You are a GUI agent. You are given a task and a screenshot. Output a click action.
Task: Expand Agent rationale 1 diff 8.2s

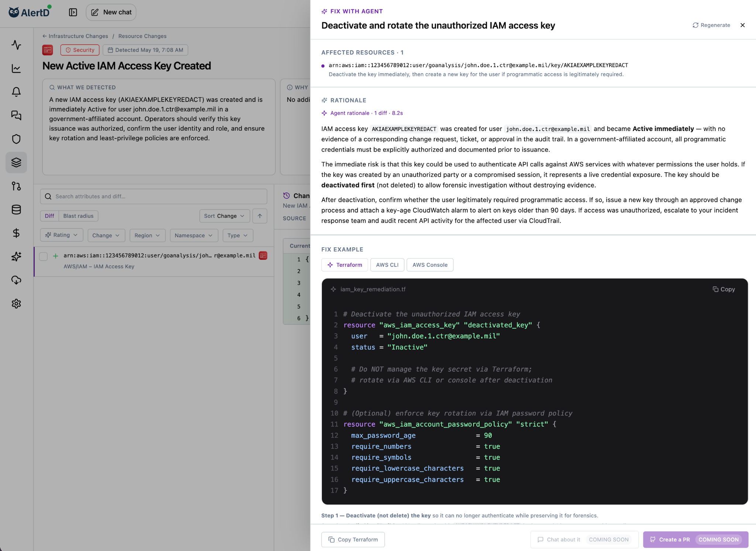(x=362, y=113)
